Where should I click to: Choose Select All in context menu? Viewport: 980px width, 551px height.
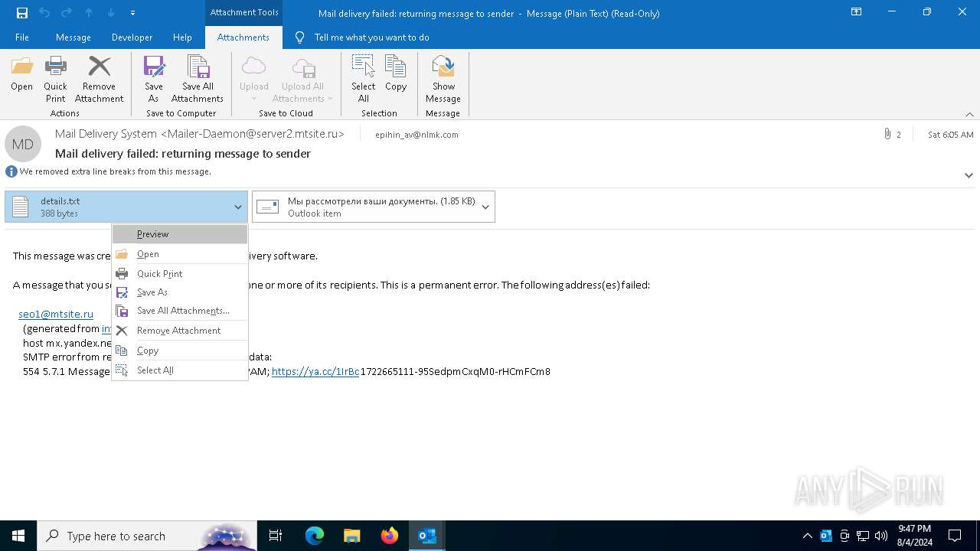[180, 370]
